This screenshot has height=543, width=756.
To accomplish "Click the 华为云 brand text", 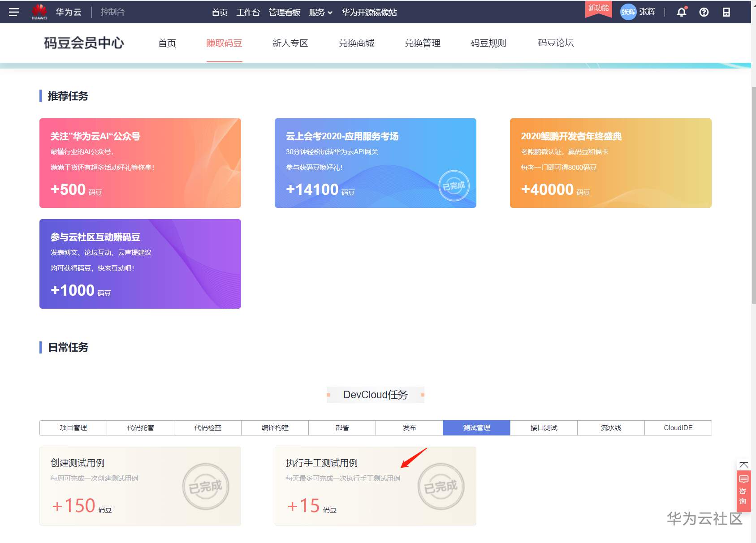I will coord(69,12).
